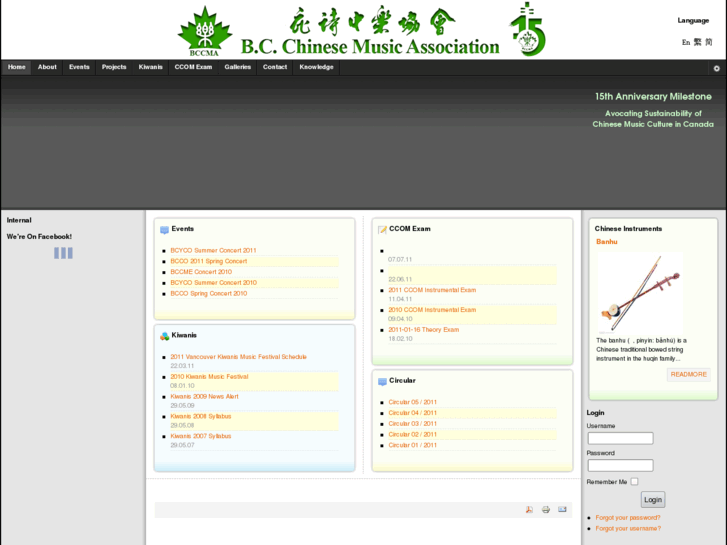
Task: Open the Projects menu item
Action: point(114,67)
